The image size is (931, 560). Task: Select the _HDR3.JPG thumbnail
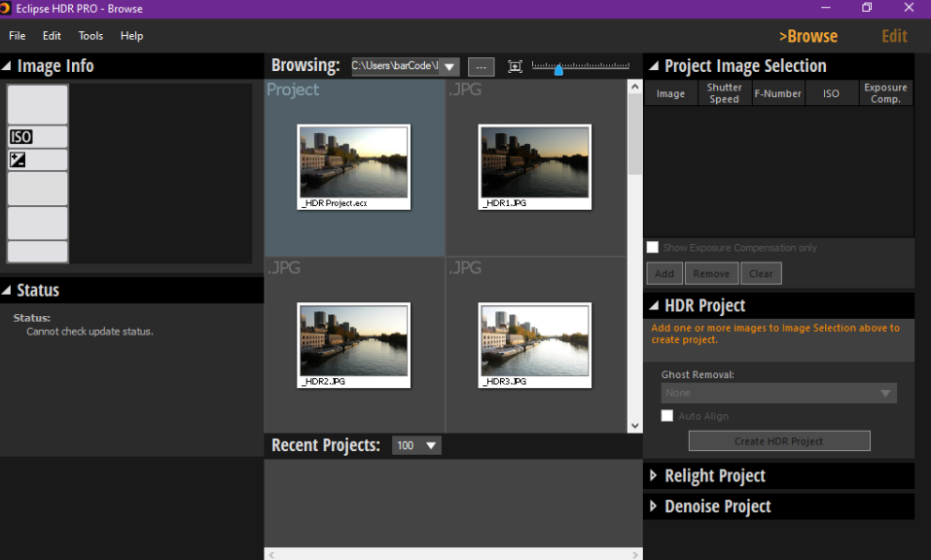(535, 345)
